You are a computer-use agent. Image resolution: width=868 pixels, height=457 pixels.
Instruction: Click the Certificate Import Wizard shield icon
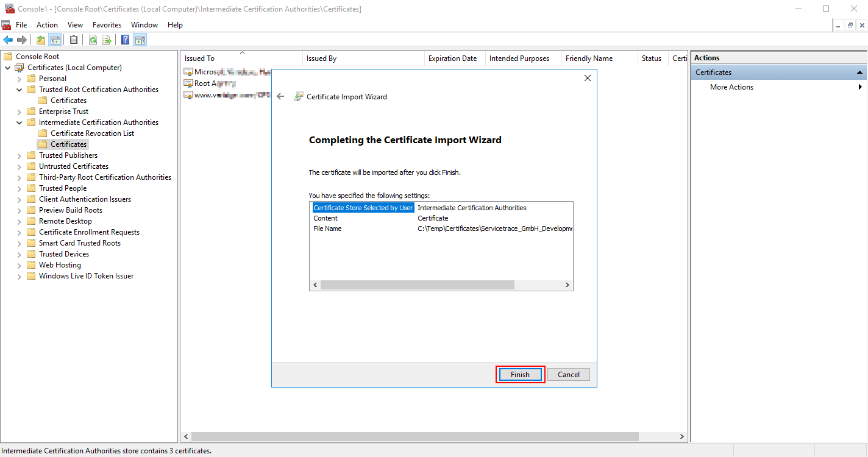297,96
